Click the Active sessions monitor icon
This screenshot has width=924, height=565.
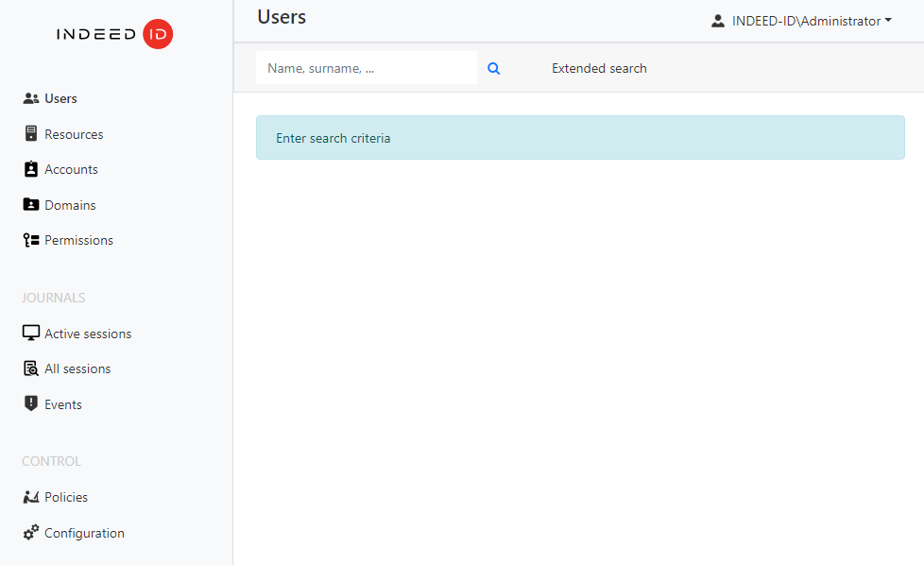31,334
